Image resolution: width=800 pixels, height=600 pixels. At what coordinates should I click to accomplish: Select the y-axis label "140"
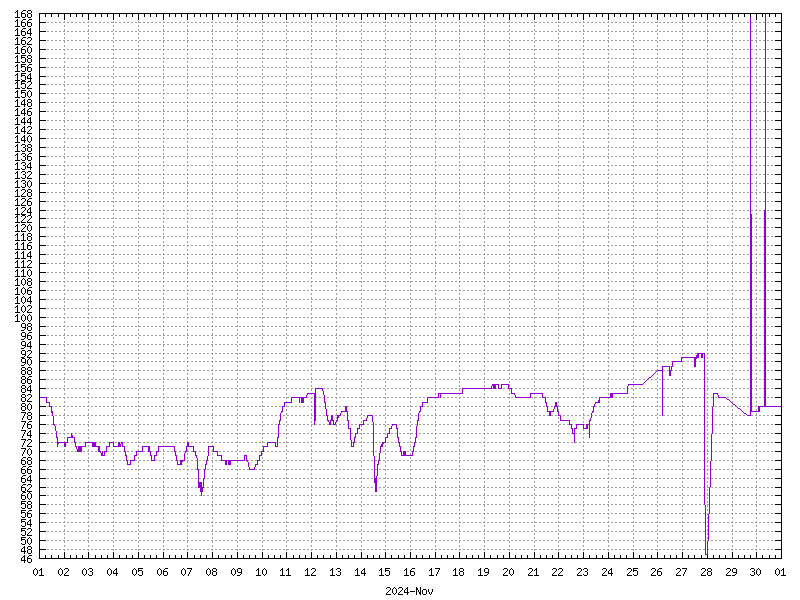pyautogui.click(x=23, y=139)
